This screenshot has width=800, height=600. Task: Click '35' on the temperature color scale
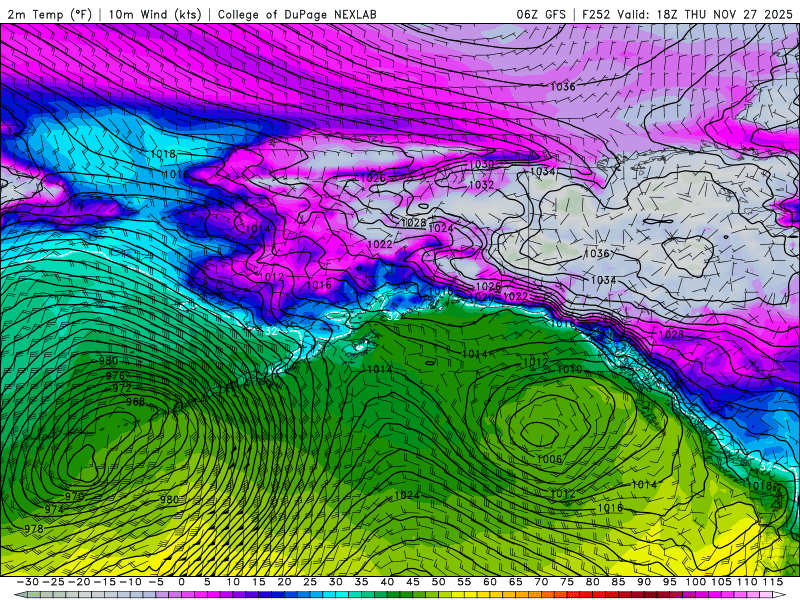[x=362, y=582]
